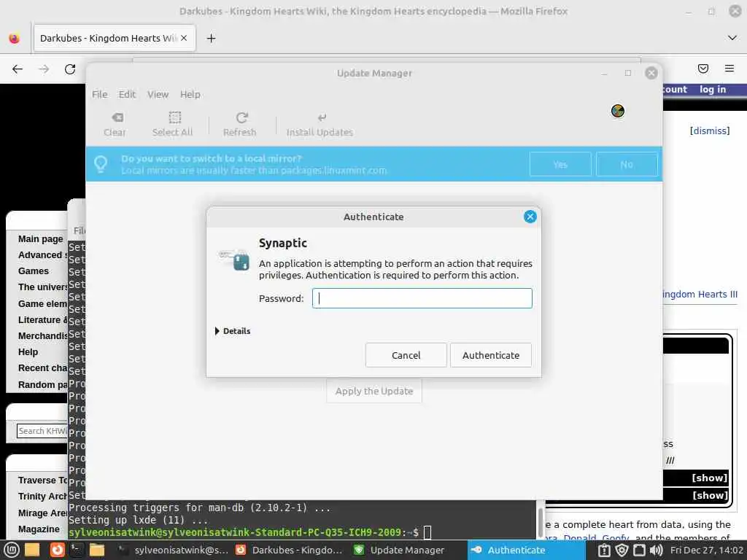Open Update Manager File menu
The width and height of the screenshot is (747, 560).
(99, 94)
